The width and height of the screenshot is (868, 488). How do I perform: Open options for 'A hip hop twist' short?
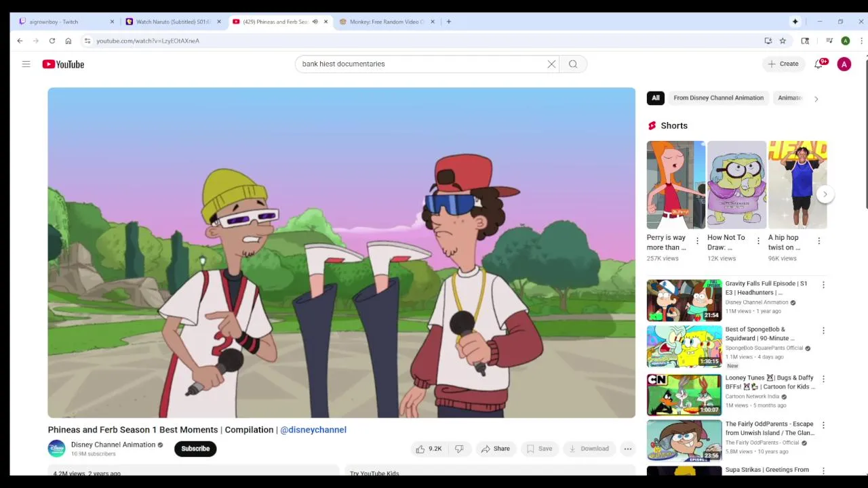tap(818, 241)
